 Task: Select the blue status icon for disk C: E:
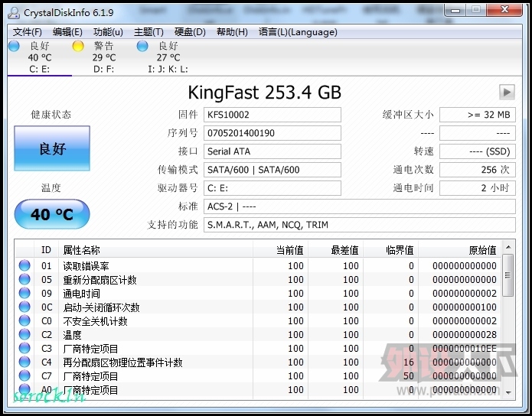15,46
